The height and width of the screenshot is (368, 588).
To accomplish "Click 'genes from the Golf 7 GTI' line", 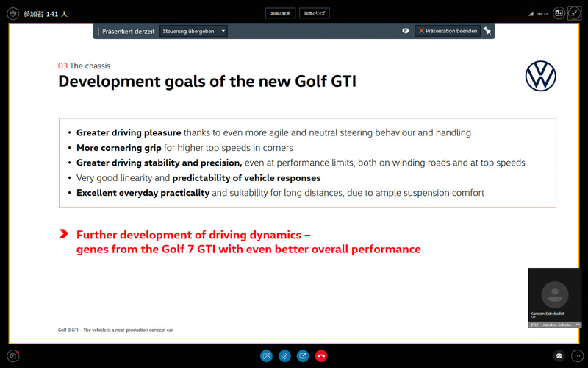I will 248,250.
